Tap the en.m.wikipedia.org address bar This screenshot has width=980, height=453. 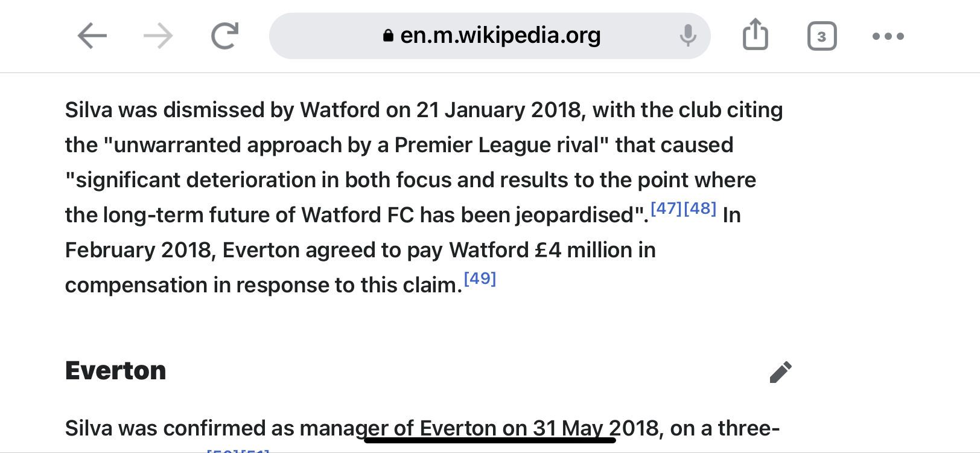[x=490, y=36]
